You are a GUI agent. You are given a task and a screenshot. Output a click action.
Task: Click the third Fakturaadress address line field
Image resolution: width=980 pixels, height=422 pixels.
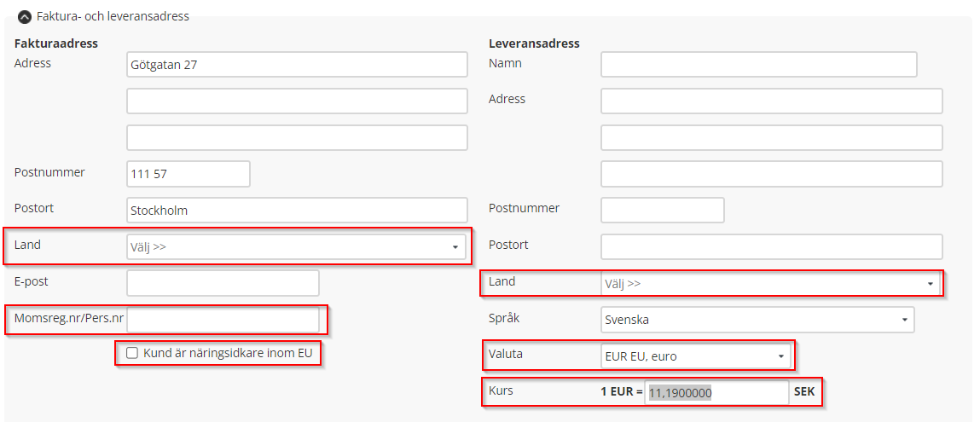297,137
